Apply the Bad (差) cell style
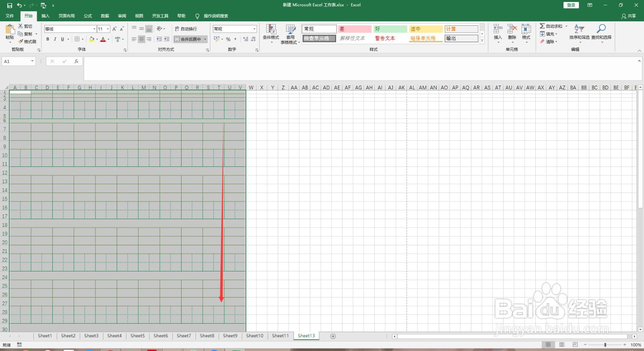644x351 pixels. coord(355,29)
